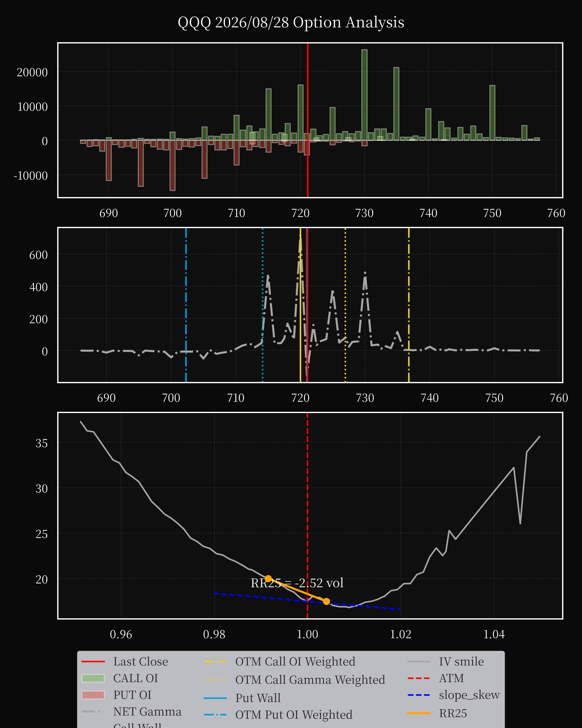The width and height of the screenshot is (582, 728).
Task: Select the 'OTM Call OI Weighted' legend label
Action: click(x=295, y=662)
